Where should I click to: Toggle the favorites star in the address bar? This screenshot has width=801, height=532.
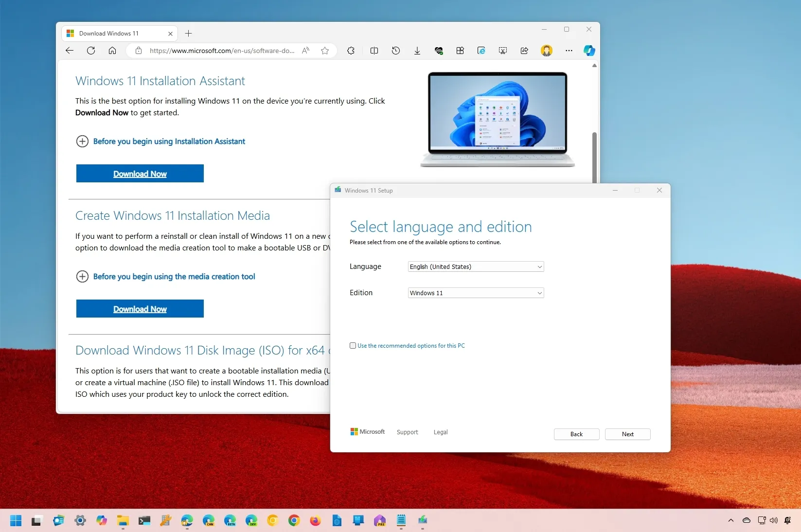pos(325,51)
